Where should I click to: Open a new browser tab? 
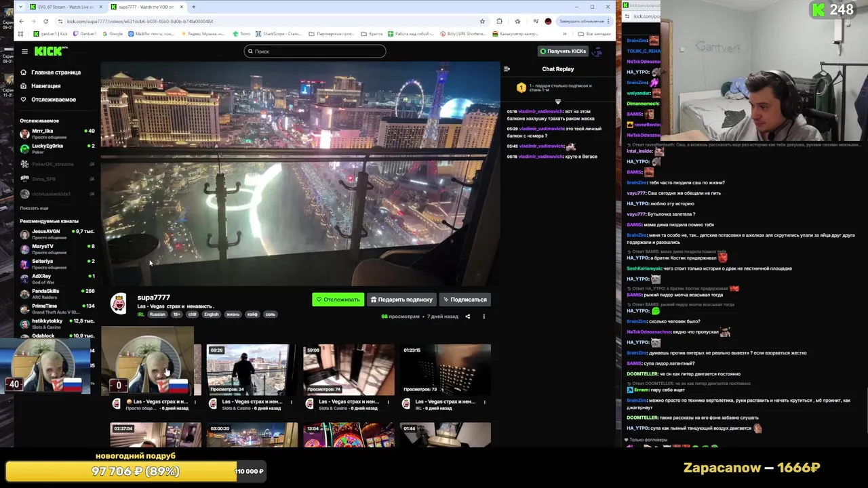193,7
